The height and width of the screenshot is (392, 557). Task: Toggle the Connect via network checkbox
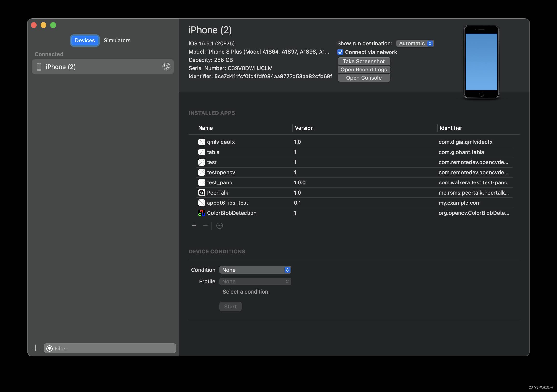340,52
